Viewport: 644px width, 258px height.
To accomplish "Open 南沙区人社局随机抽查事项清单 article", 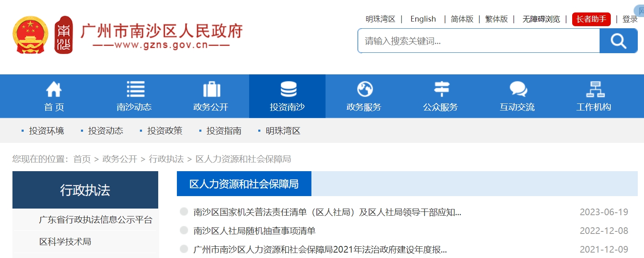I will [254, 230].
